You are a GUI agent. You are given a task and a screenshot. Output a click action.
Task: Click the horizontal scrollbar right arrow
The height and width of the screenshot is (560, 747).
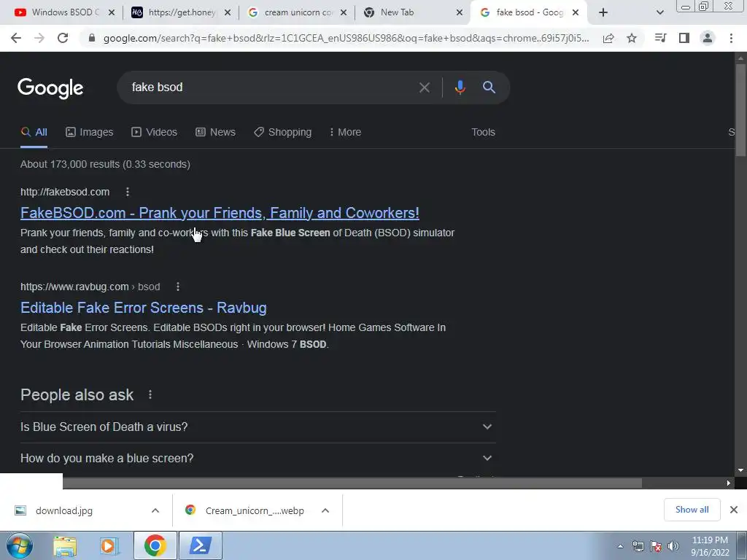click(x=729, y=483)
